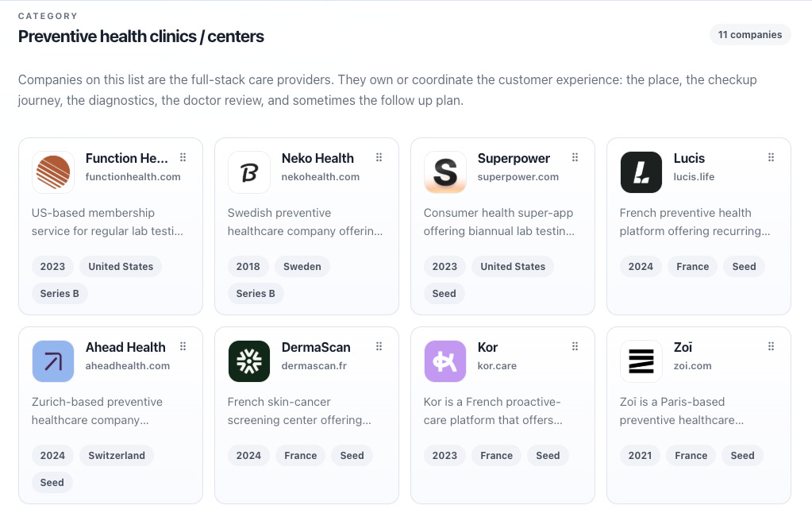Click the DermaScan green logo icon
The width and height of the screenshot is (812, 513).
[249, 361]
